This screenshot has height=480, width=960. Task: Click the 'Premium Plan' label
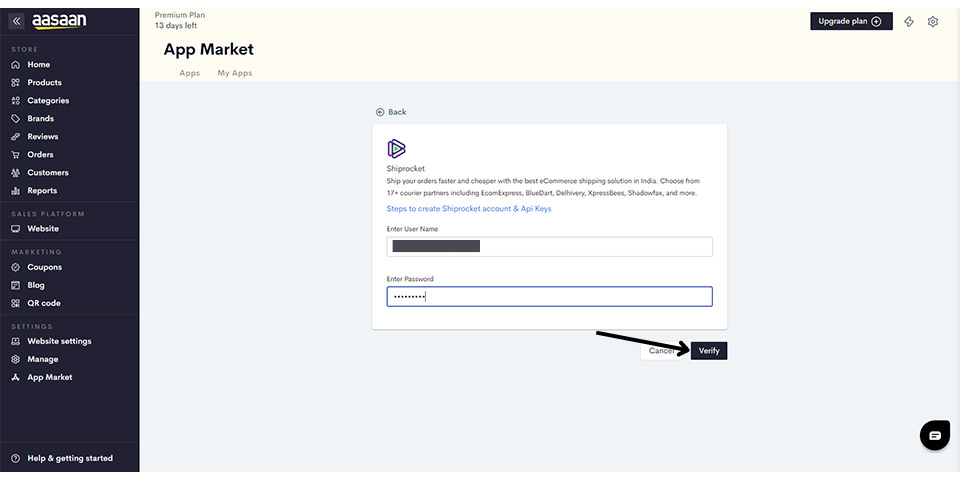click(x=180, y=15)
